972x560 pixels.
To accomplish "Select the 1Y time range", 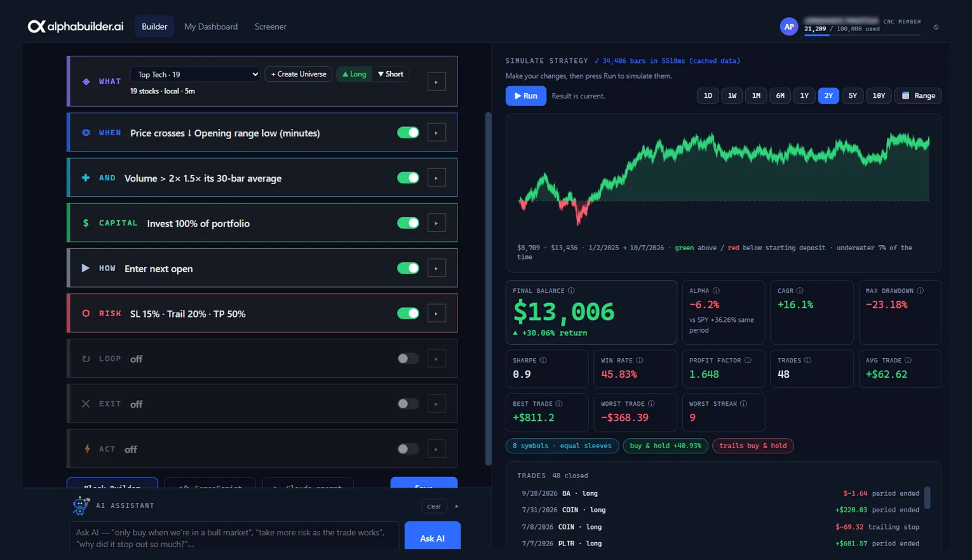I will click(x=804, y=96).
